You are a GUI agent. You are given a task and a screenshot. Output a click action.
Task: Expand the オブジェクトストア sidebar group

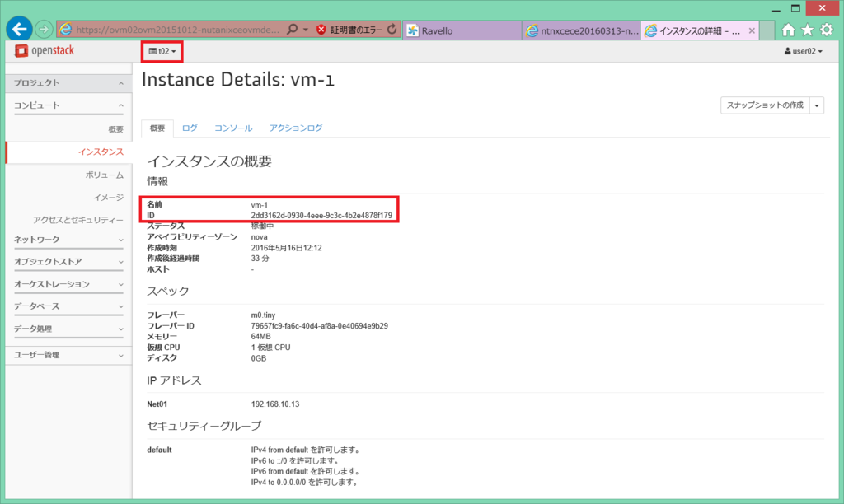pos(68,262)
